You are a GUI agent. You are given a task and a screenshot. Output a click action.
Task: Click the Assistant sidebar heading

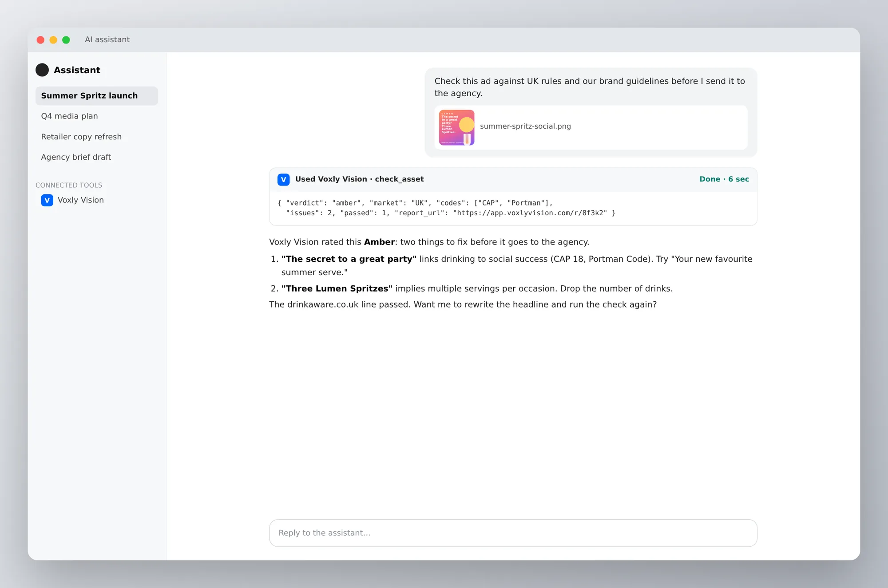coord(77,70)
